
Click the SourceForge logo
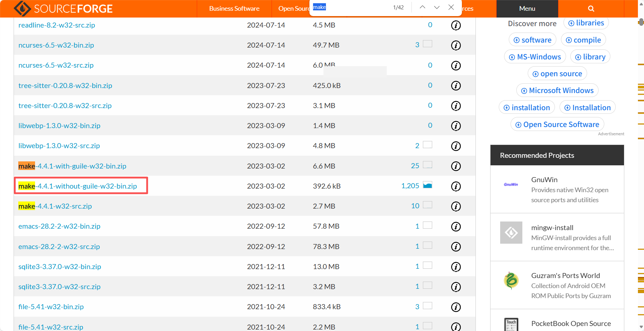point(63,9)
